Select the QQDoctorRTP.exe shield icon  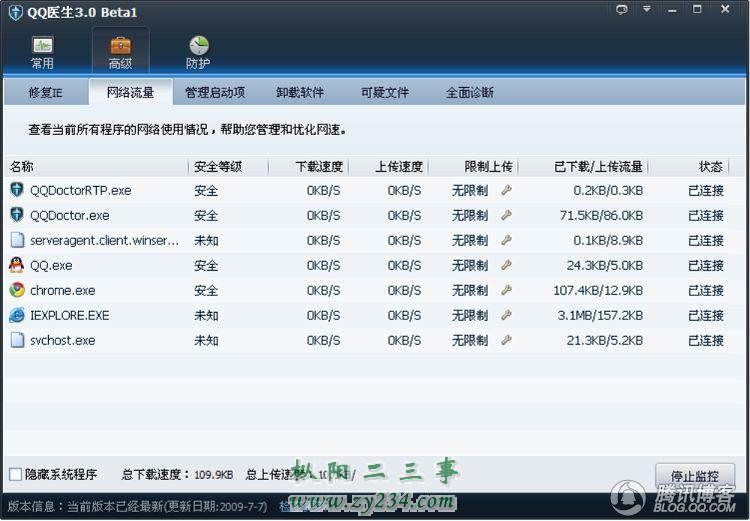pos(17,190)
